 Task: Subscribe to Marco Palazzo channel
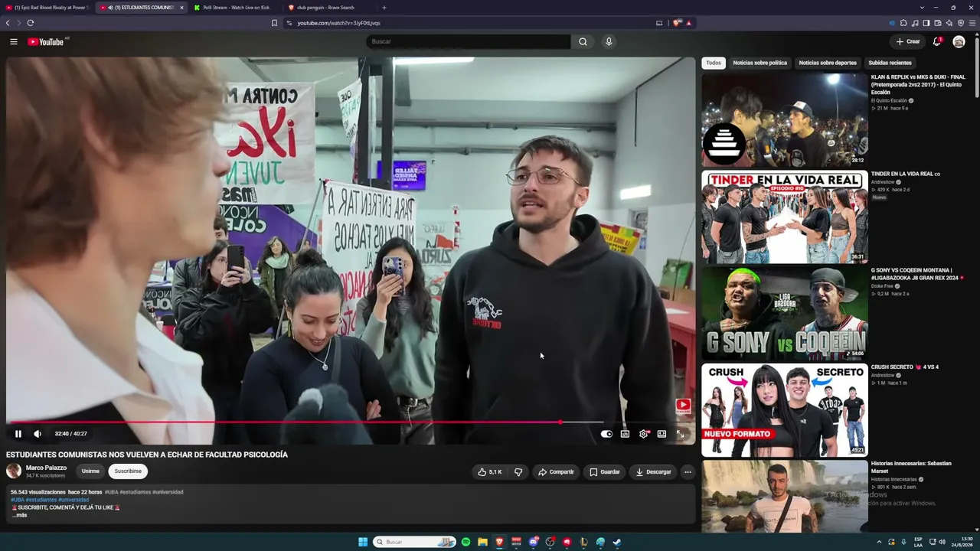128,471
